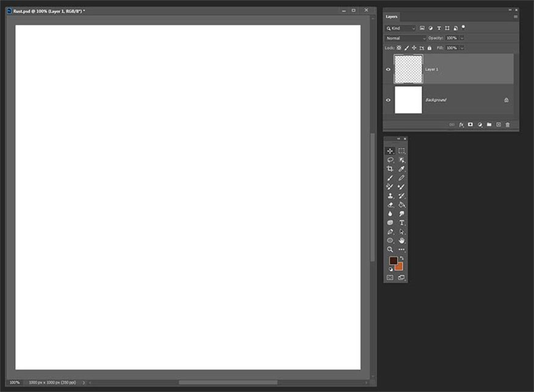This screenshot has height=392, width=534.
Task: Create new fill or adjustment layer
Action: (x=480, y=124)
